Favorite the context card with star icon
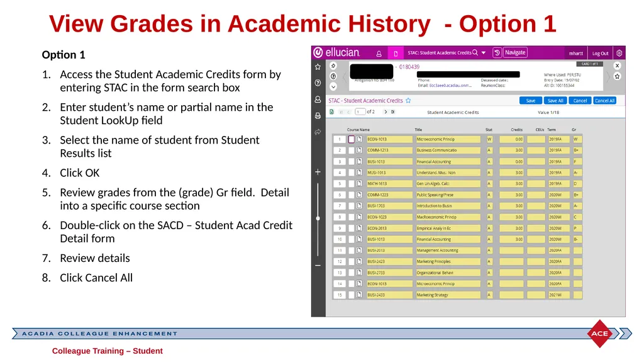Screen dimensions: 644x362 618,77
